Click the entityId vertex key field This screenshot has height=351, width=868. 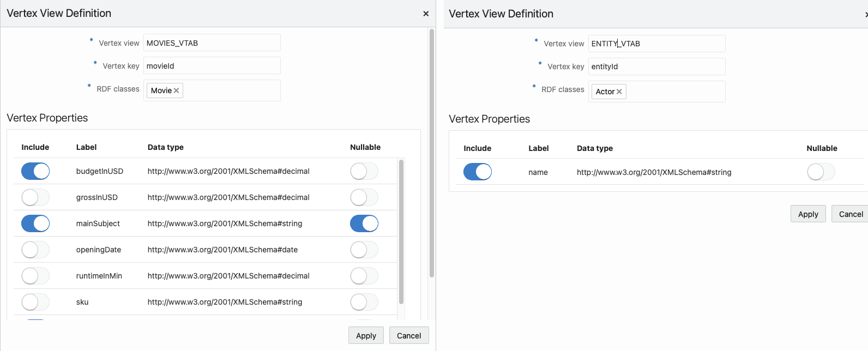tap(656, 66)
